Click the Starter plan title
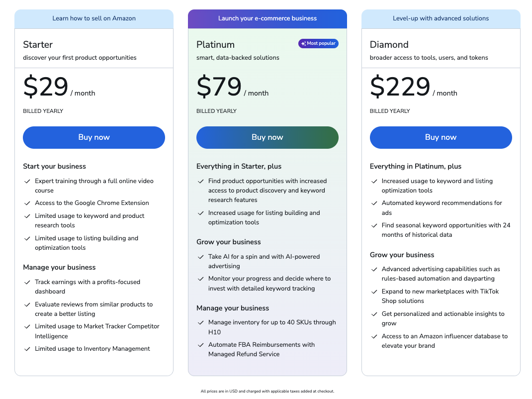The height and width of the screenshot is (399, 532). tap(38, 44)
